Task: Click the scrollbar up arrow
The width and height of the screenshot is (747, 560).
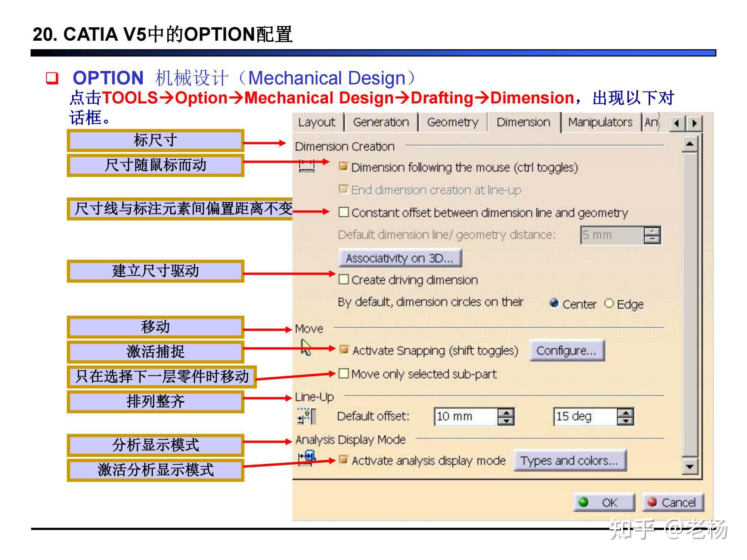Action: click(689, 144)
